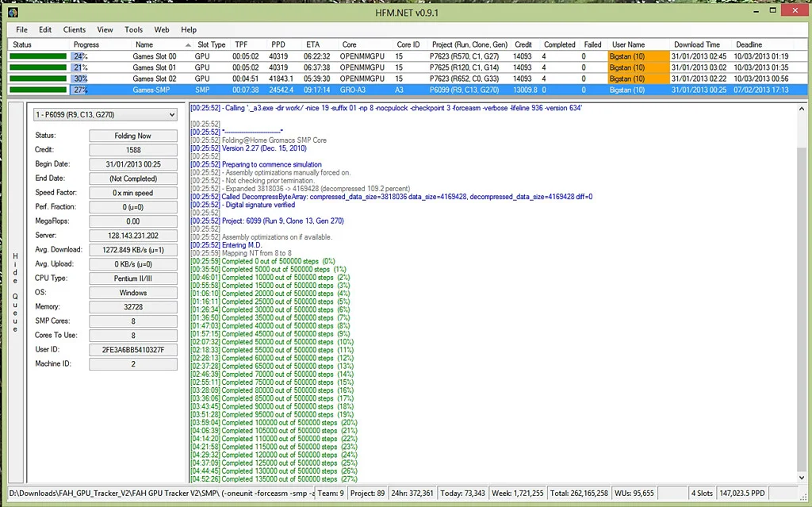Click the Begin Date field 31/01/2013 00:25
The height and width of the screenshot is (507, 812).
[133, 164]
